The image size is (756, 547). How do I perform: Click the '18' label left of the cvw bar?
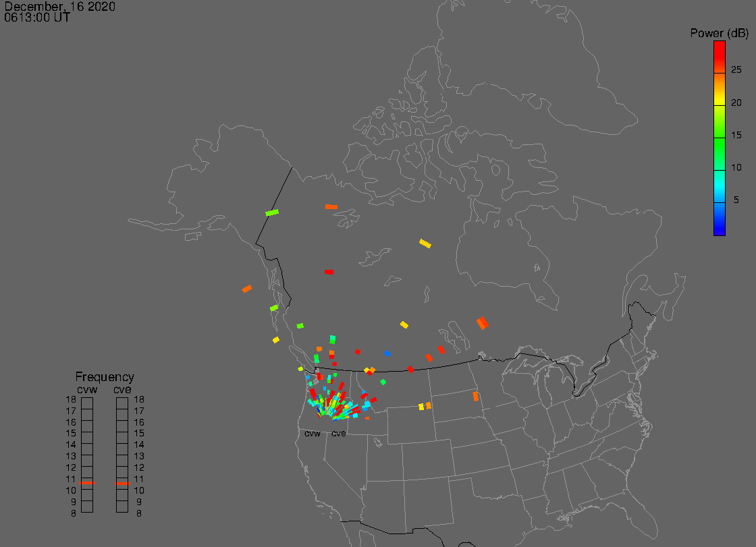click(x=71, y=399)
